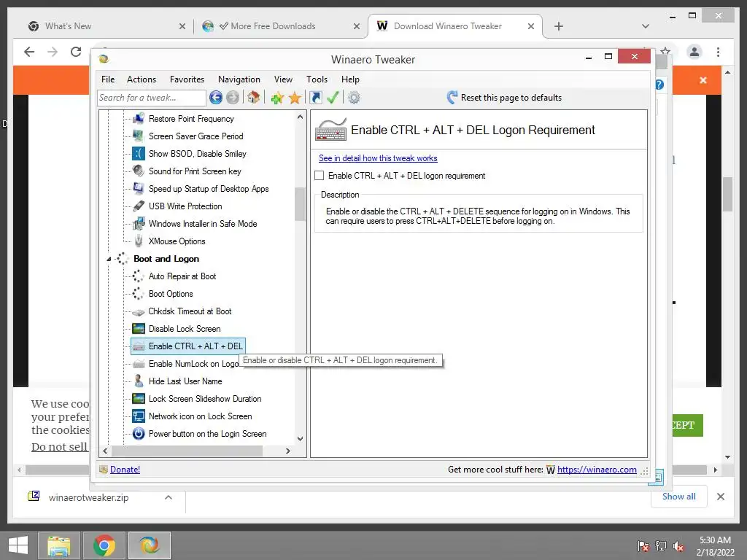Select Screen Saver Grace Period icon
747x560 pixels.
[x=139, y=136]
